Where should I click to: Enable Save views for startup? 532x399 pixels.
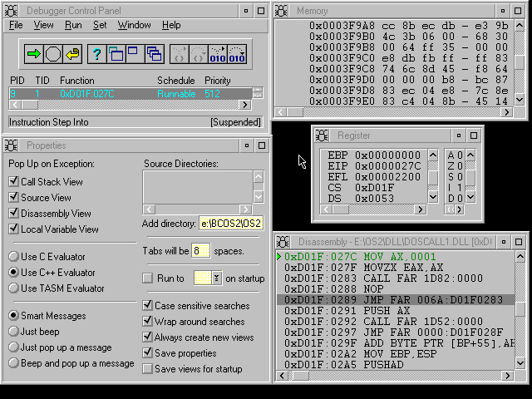click(148, 368)
